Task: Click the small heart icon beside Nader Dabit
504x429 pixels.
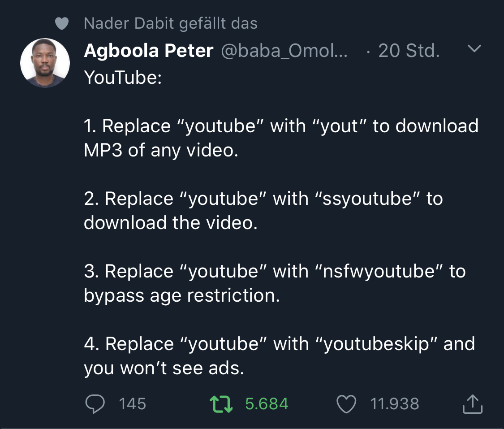Action: pyautogui.click(x=62, y=23)
